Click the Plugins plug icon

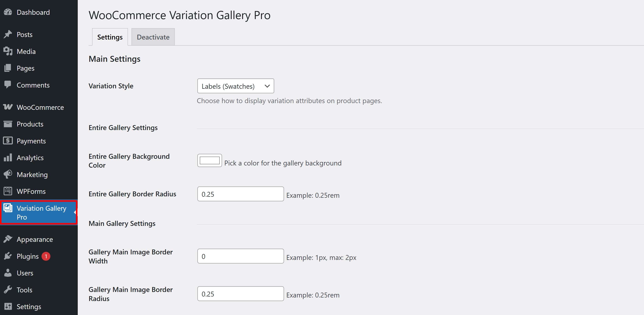(x=8, y=256)
